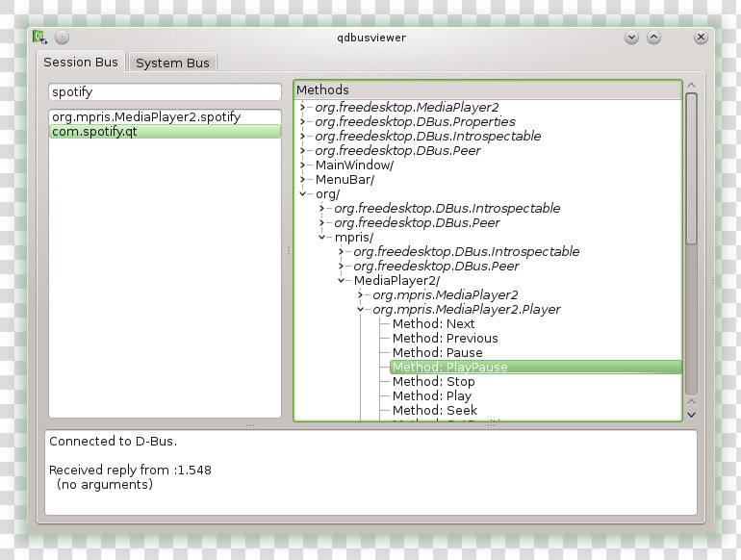Switch to the System Bus tab
741x560 pixels.
(172, 63)
